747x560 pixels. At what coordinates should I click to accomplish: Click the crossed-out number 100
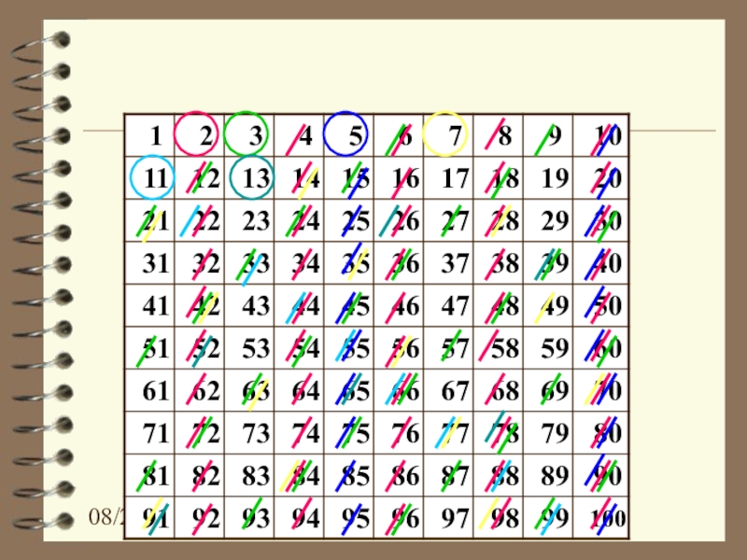[601, 517]
